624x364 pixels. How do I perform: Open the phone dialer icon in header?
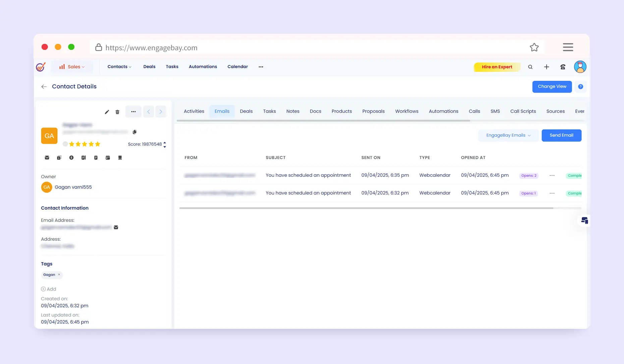tap(563, 67)
